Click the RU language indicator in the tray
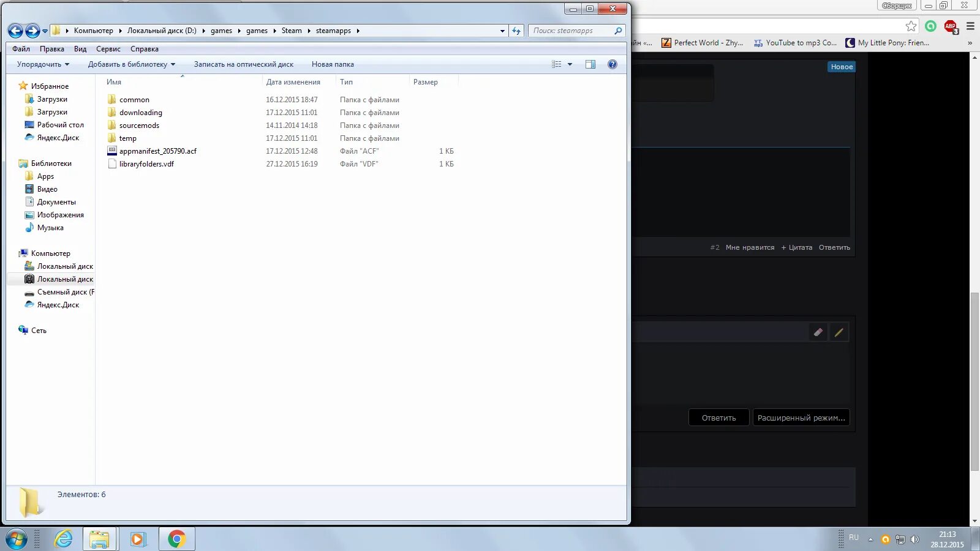 click(x=854, y=538)
